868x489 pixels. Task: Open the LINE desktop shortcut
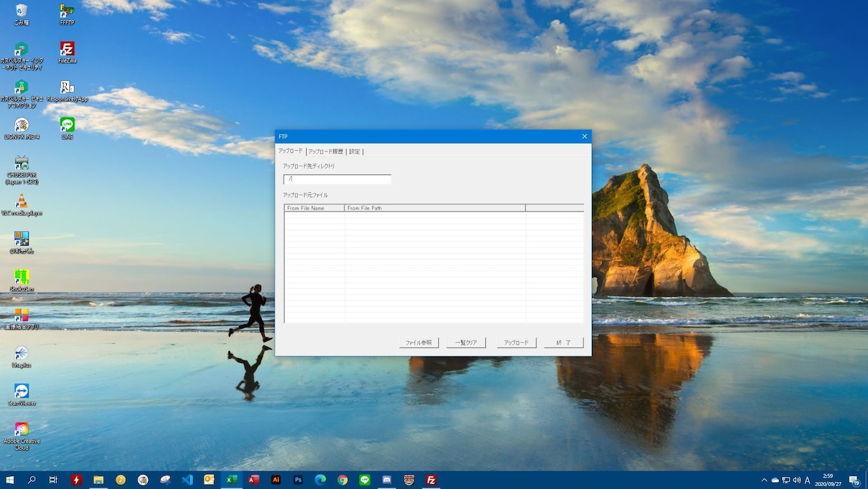pos(67,128)
